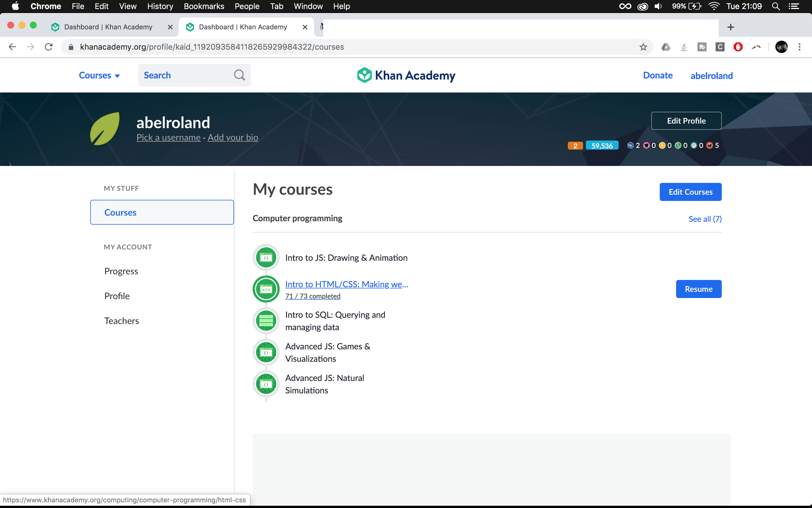Screen dimensions: 812x508
Task: Open Intro to SQL: Querying and managing data
Action: [x=335, y=321]
